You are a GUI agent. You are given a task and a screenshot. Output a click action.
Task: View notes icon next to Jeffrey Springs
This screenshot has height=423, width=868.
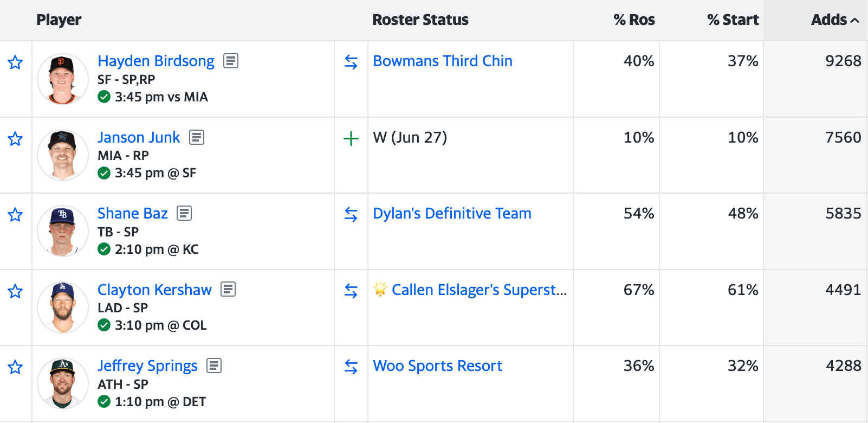tap(214, 366)
